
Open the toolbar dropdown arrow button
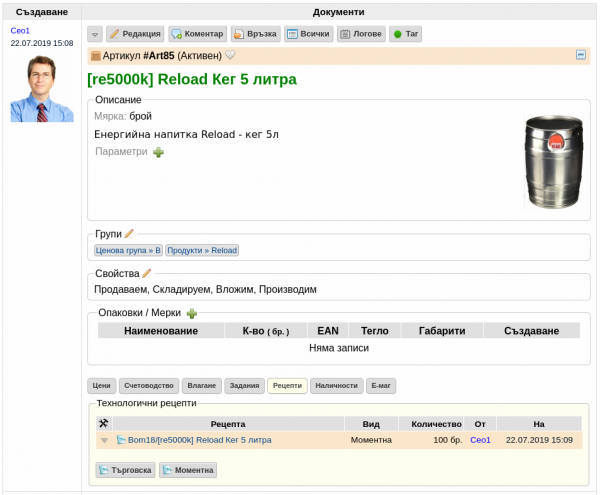pyautogui.click(x=95, y=34)
